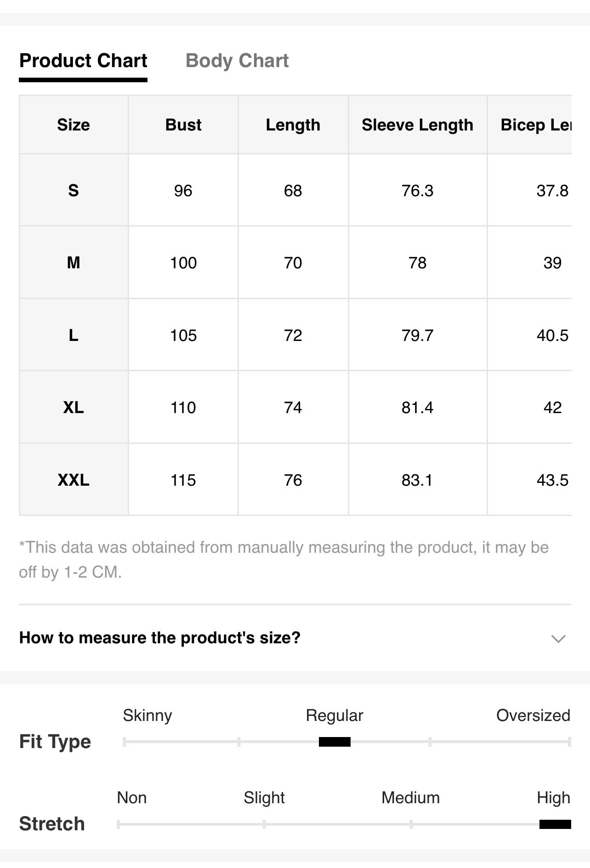This screenshot has height=868, width=590.
Task: Click the High stretch indicator bar
Action: 555,824
